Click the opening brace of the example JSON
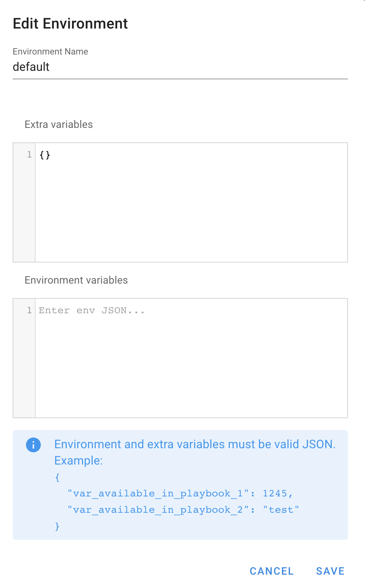Viewport: 365px width, 588px height. pos(57,477)
